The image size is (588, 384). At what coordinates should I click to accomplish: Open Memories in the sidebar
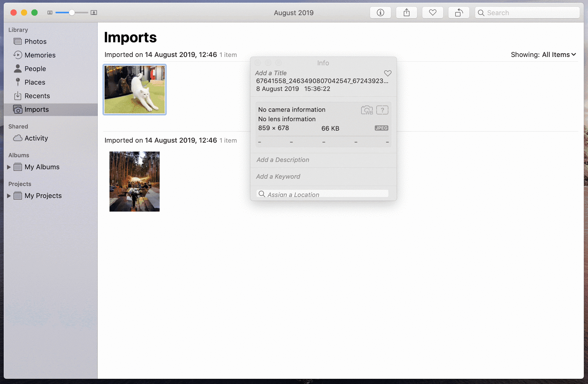pos(40,55)
